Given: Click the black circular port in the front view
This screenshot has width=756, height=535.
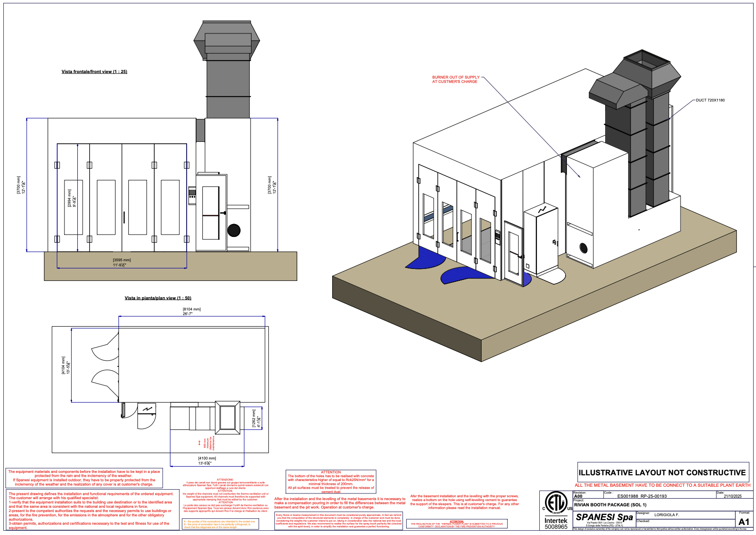Looking at the screenshot, I should 234,230.
